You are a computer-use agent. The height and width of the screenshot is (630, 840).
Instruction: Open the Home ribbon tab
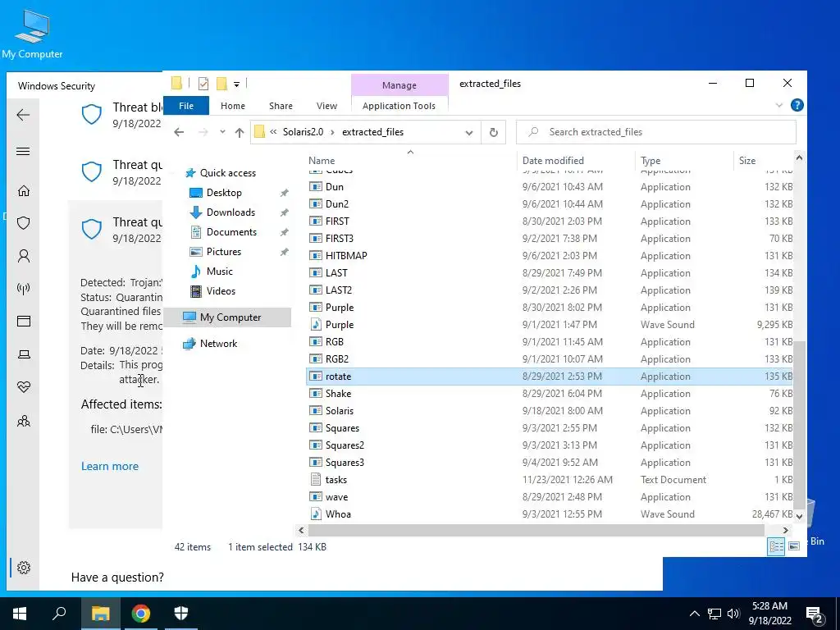(x=232, y=106)
